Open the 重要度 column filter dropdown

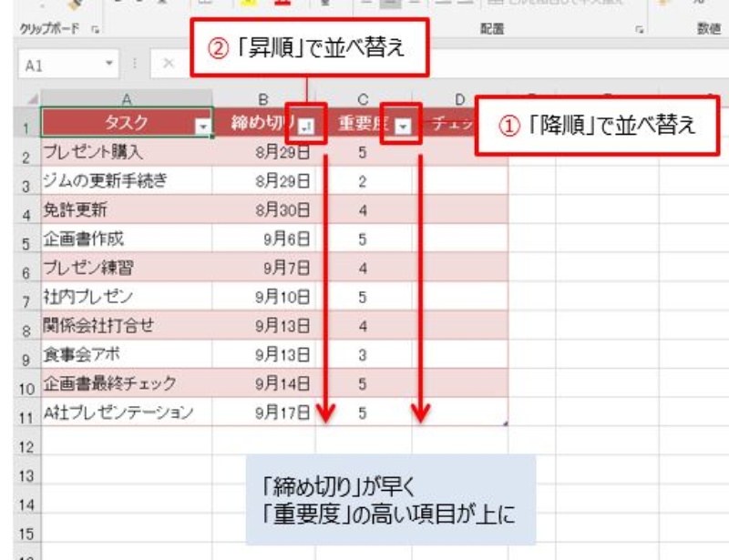tap(402, 126)
